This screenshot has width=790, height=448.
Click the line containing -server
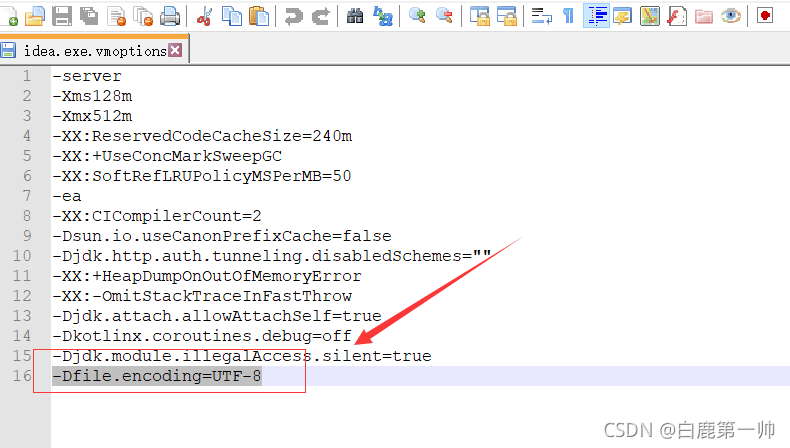pyautogui.click(x=87, y=76)
